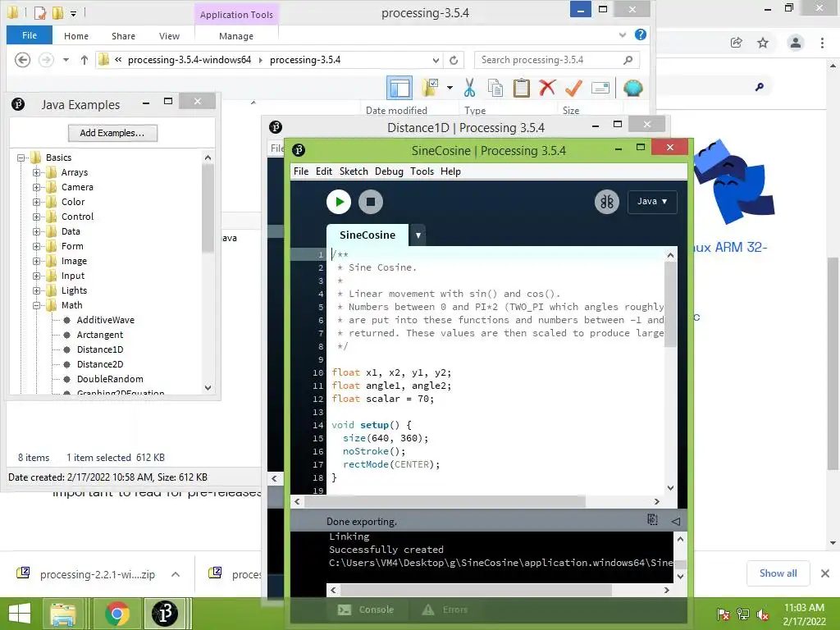The image size is (840, 630).
Task: Open the Java mode dropdown
Action: click(x=652, y=202)
